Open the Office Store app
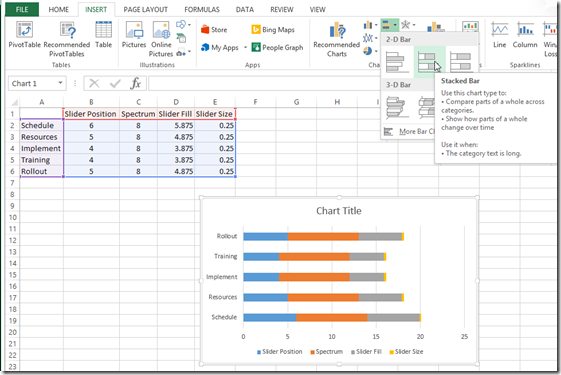 point(214,30)
